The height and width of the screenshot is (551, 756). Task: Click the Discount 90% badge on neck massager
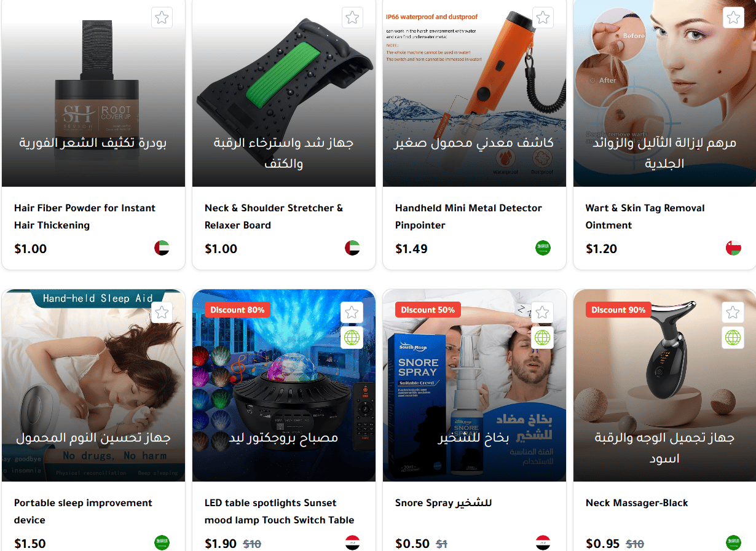coord(618,310)
